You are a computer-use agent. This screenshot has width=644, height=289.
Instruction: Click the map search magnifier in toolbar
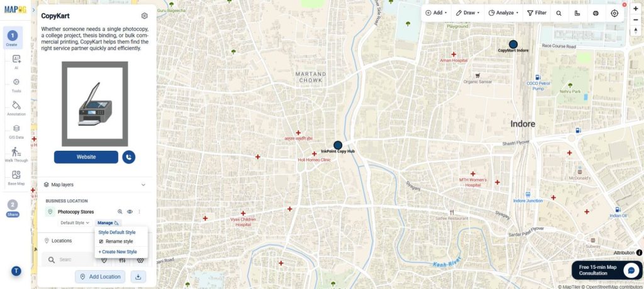coord(559,13)
